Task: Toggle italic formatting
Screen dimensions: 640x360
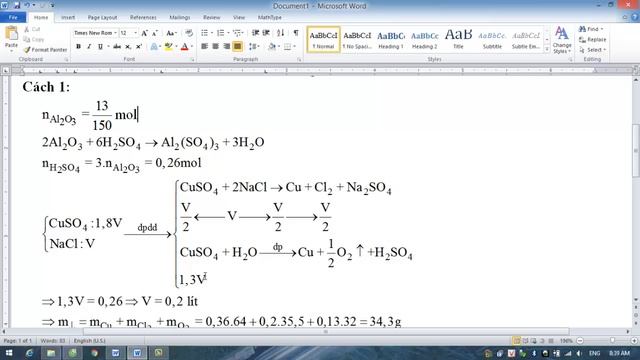Action: (x=89, y=47)
